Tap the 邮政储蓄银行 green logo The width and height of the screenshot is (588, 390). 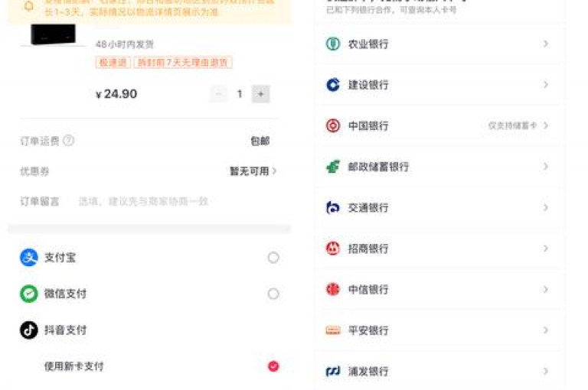(332, 167)
